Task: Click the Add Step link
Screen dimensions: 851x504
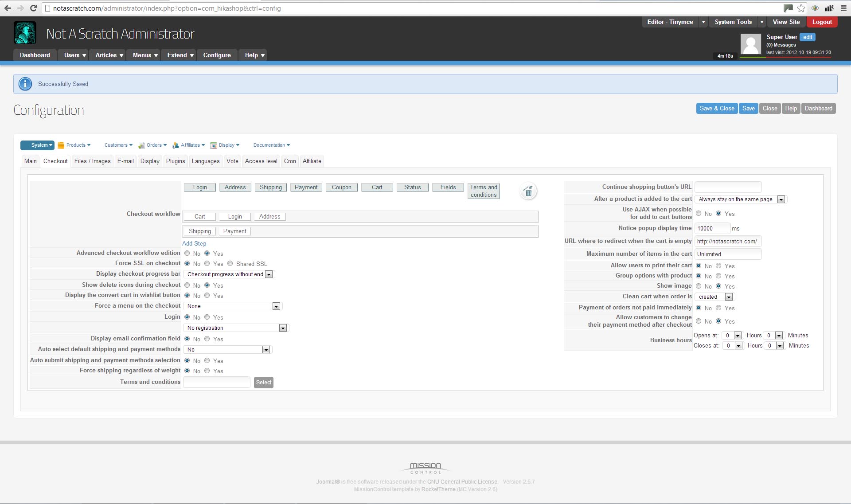Action: (194, 243)
